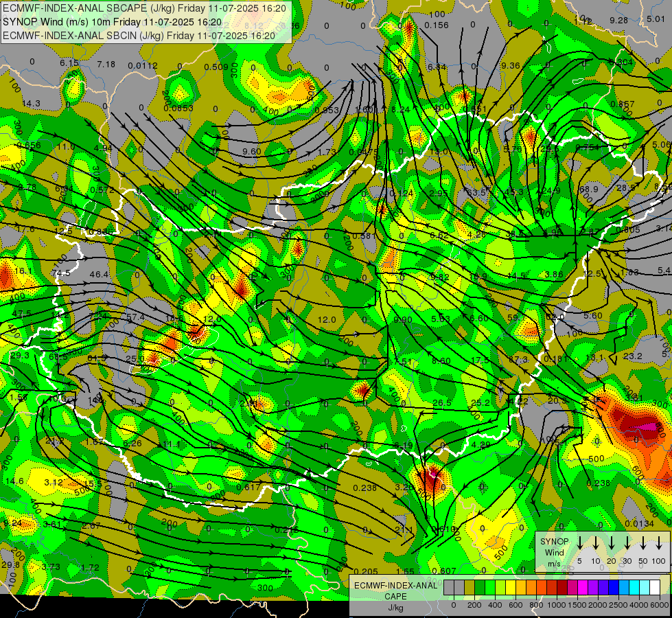Select the light cyan CAPE legend swatch
The height and width of the screenshot is (618, 672).
(644, 587)
